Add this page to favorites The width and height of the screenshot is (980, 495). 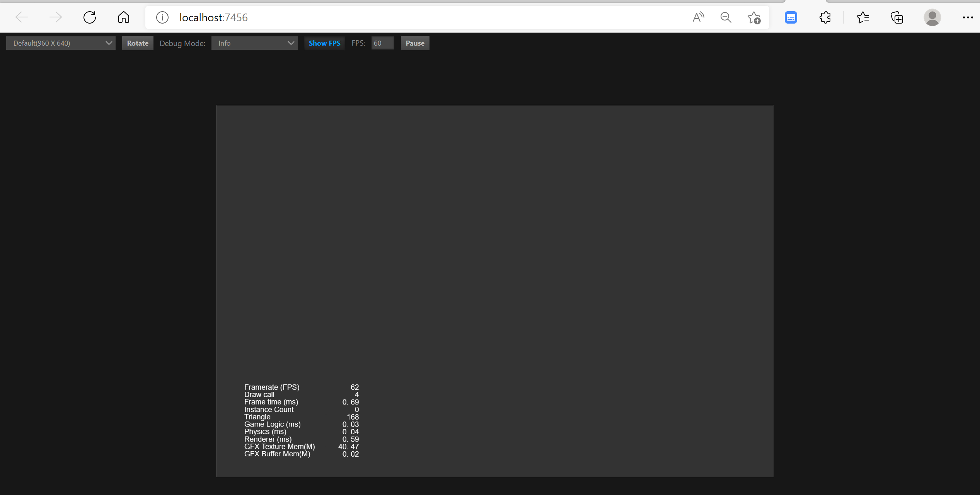tap(754, 17)
